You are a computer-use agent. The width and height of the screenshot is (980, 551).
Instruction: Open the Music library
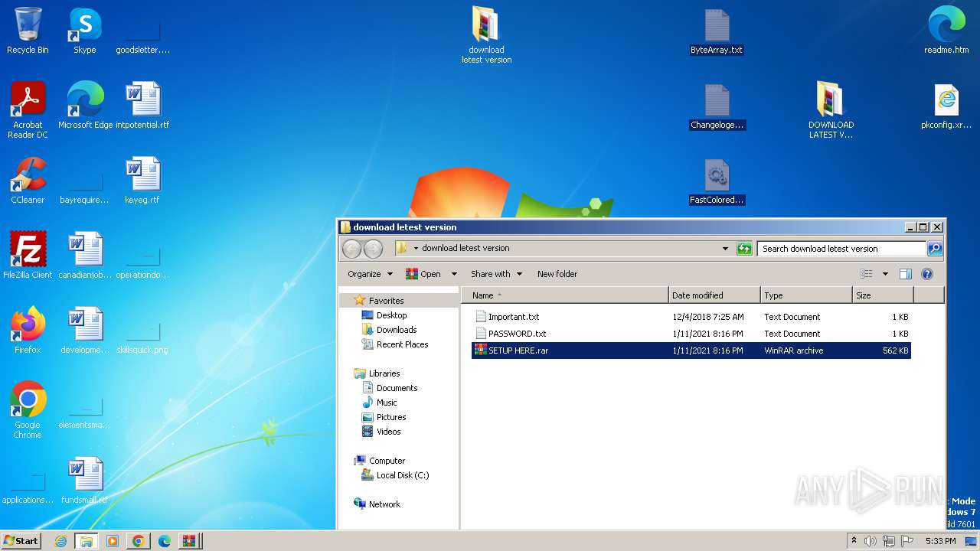pos(387,403)
